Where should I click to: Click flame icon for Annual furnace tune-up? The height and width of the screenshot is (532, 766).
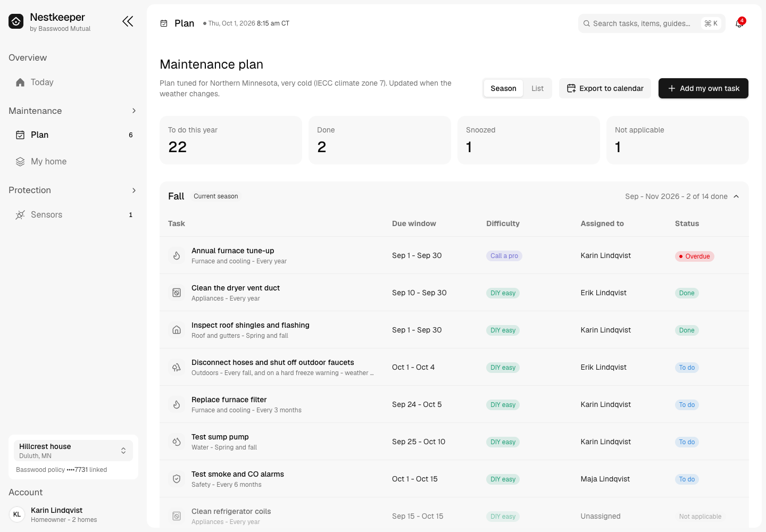tap(177, 255)
